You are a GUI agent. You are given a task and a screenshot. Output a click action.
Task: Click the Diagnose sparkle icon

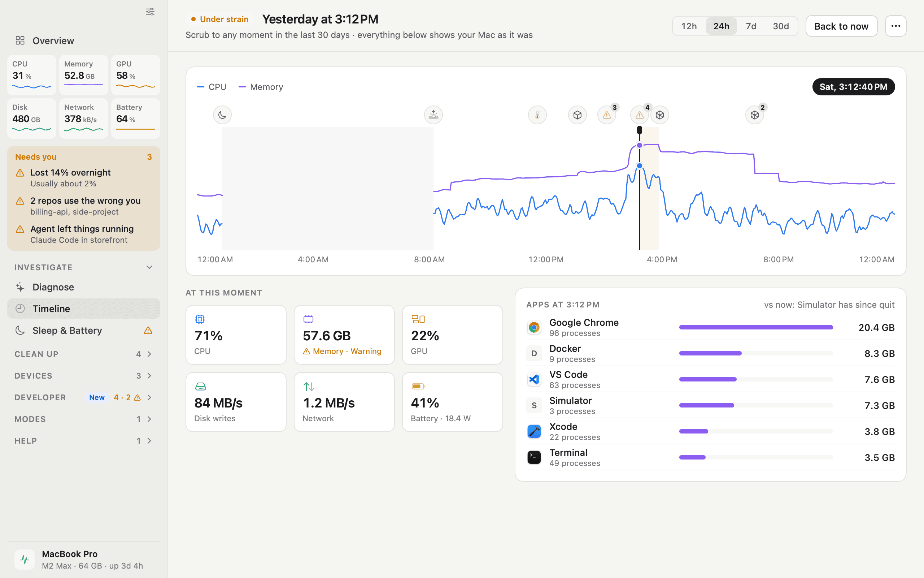tap(20, 287)
